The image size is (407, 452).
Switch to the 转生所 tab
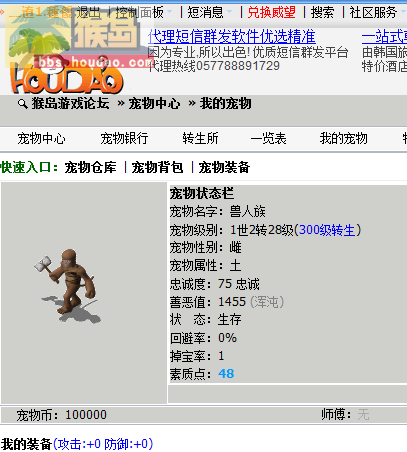coord(200,139)
